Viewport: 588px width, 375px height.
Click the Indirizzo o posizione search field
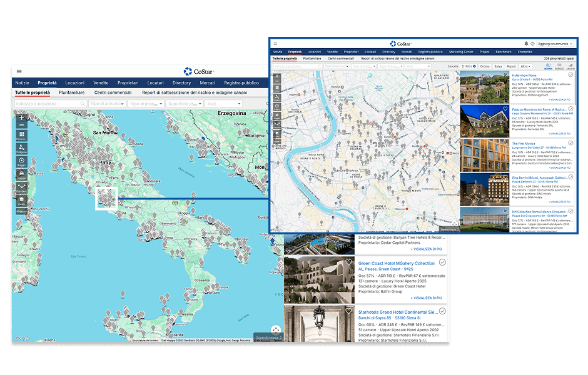50,103
